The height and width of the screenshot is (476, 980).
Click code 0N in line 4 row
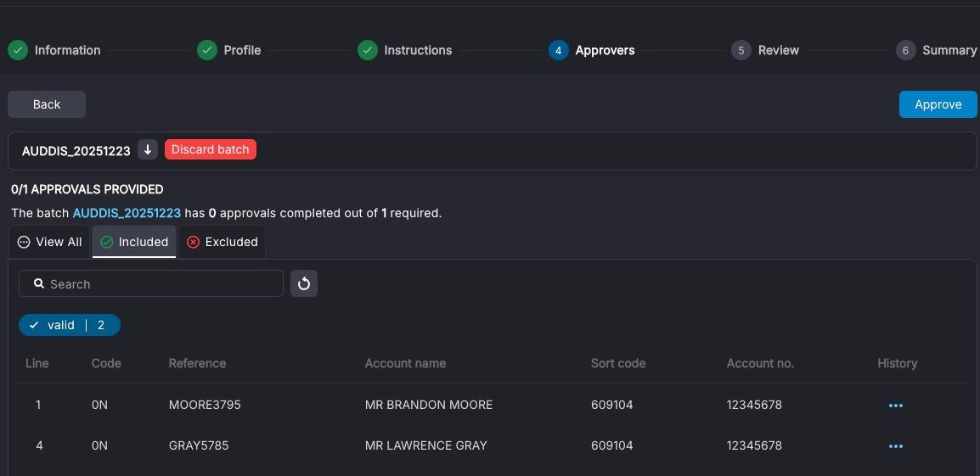(100, 446)
